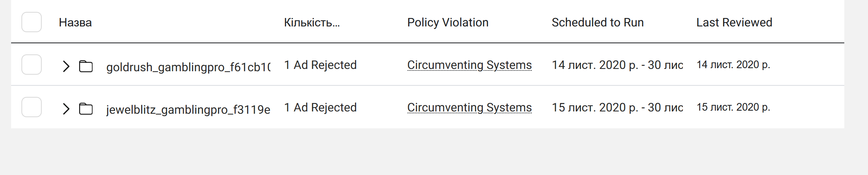Toggle the select-all checkbox in header
Viewport: 868px width, 175px height.
coord(31,22)
